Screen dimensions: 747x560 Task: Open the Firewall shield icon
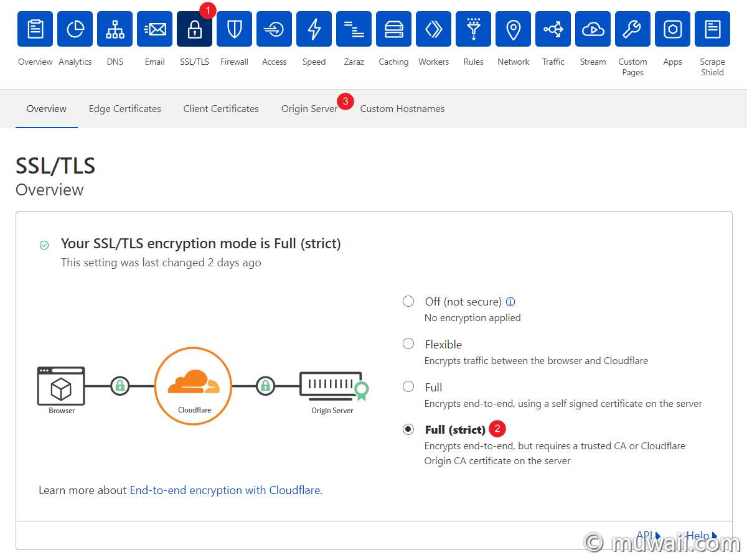(x=235, y=29)
